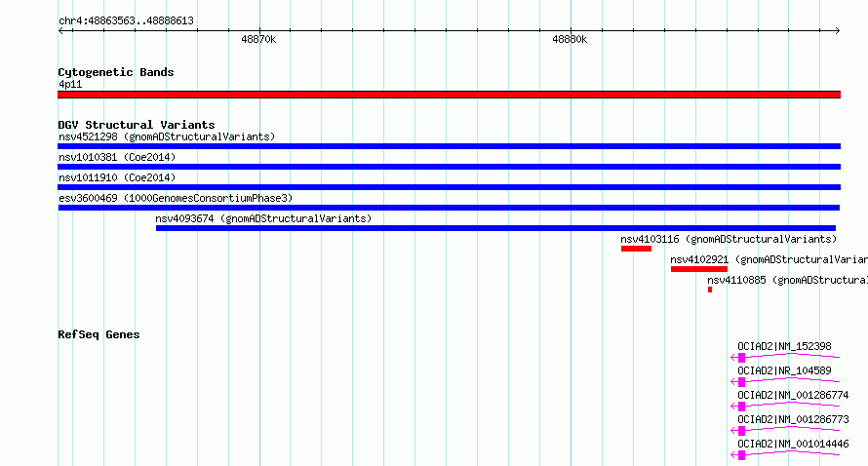868x466 pixels.
Task: Click the right arrowhead of the coordinate ruler
Action: click(x=838, y=31)
